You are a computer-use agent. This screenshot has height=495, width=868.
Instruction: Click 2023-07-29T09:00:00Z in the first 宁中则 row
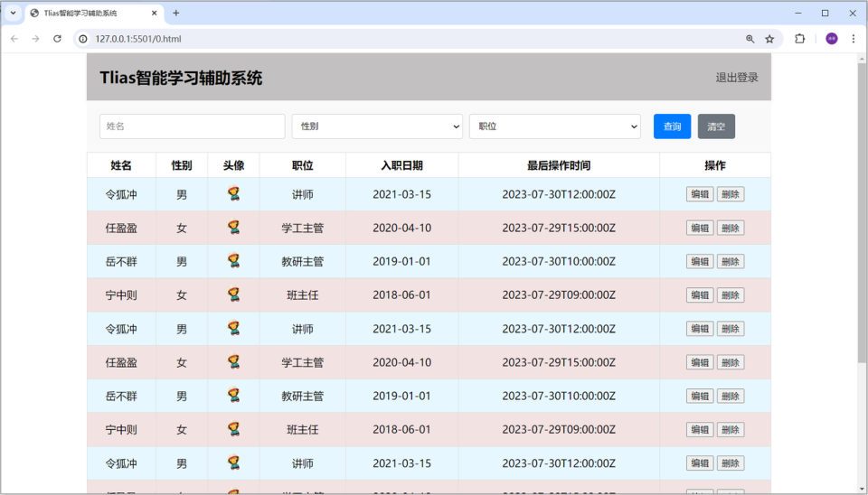tap(559, 295)
